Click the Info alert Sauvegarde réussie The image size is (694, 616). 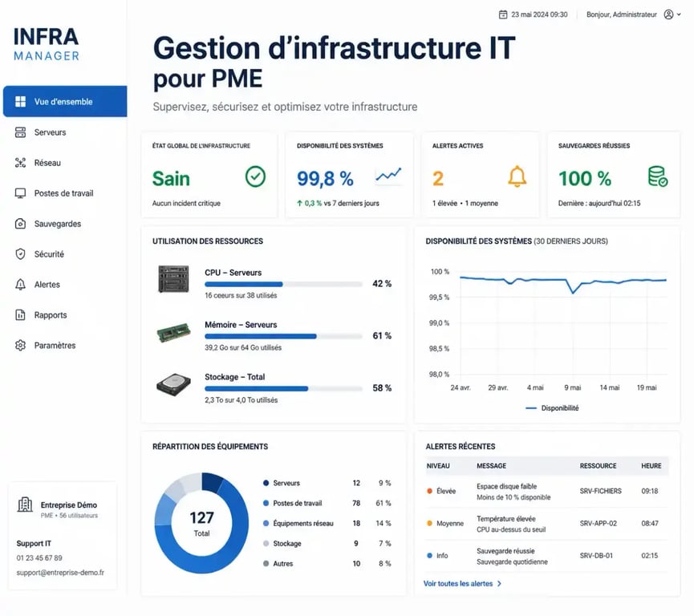547,556
